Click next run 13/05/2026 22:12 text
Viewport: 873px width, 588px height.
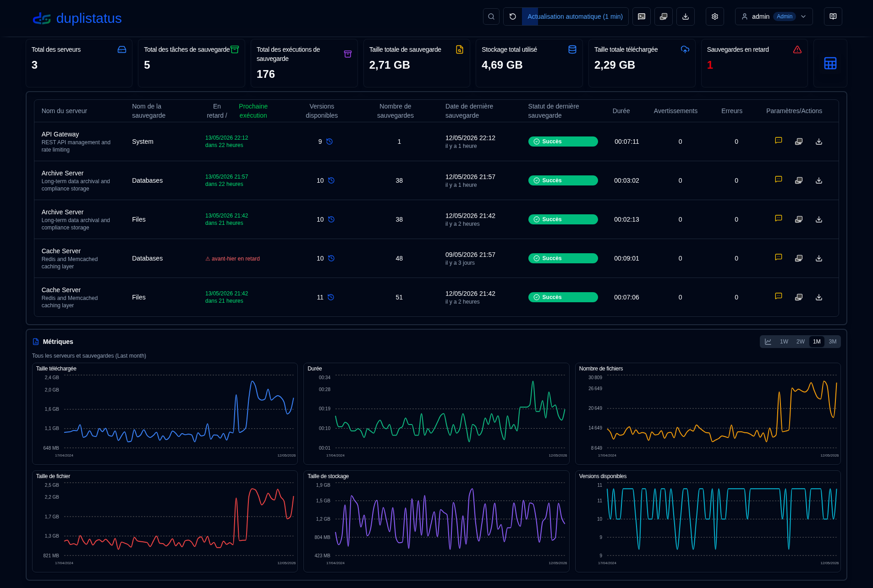tap(226, 138)
